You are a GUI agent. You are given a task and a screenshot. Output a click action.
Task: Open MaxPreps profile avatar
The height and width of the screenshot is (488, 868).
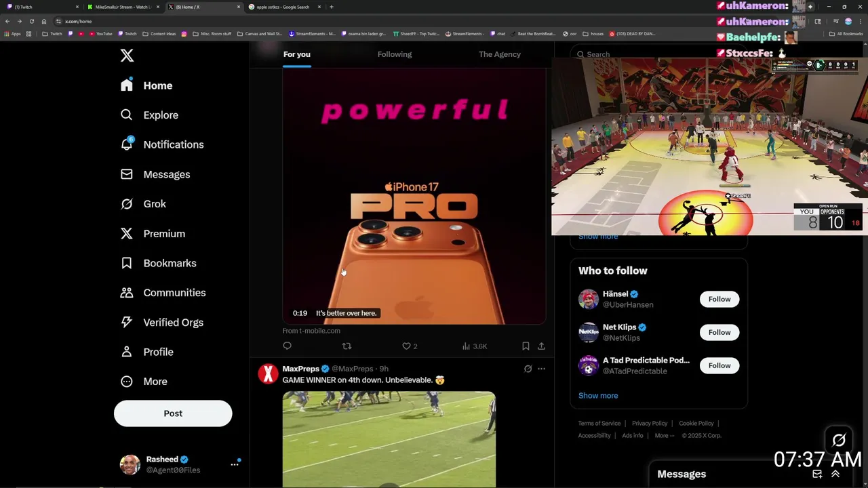point(268,374)
